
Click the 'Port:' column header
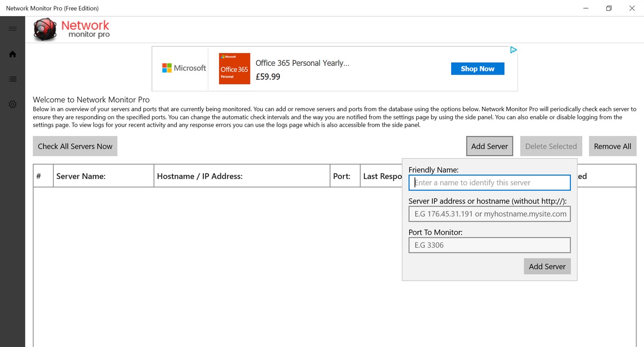345,176
